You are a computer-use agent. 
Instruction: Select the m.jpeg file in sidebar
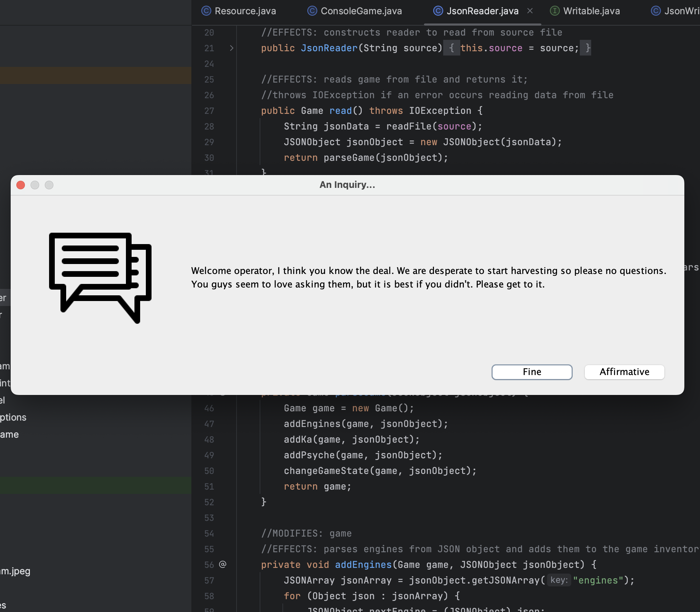tap(15, 571)
